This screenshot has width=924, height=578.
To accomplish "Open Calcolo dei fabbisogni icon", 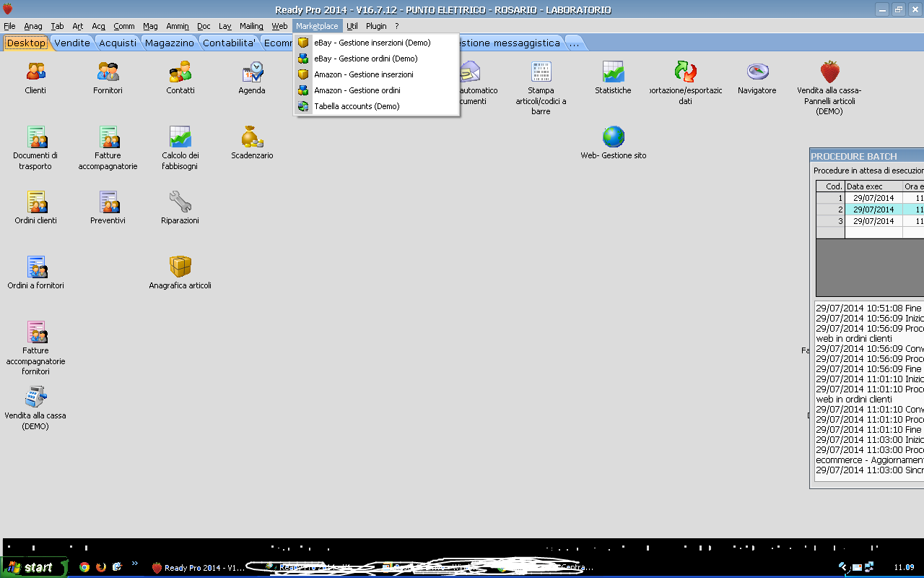I will point(180,137).
